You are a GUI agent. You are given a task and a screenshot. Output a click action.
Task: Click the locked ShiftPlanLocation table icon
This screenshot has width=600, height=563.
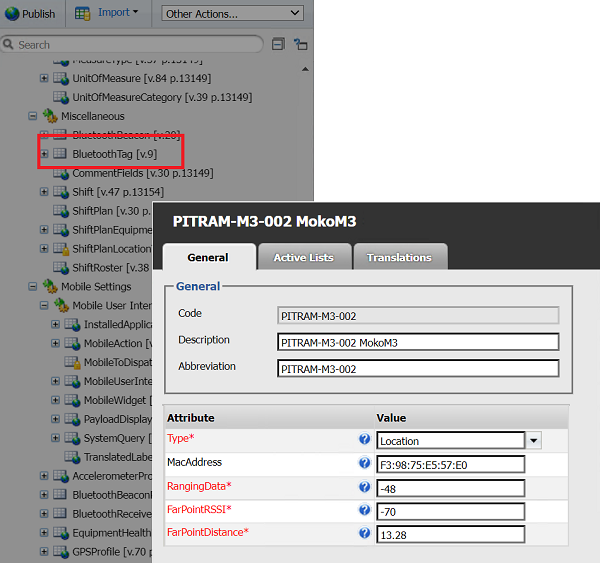[61, 249]
